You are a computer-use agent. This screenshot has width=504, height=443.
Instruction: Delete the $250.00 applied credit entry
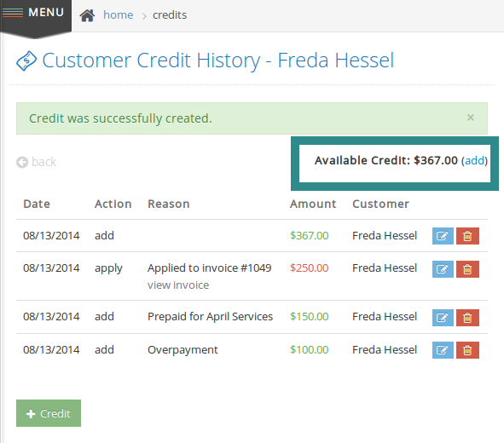pyautogui.click(x=467, y=269)
